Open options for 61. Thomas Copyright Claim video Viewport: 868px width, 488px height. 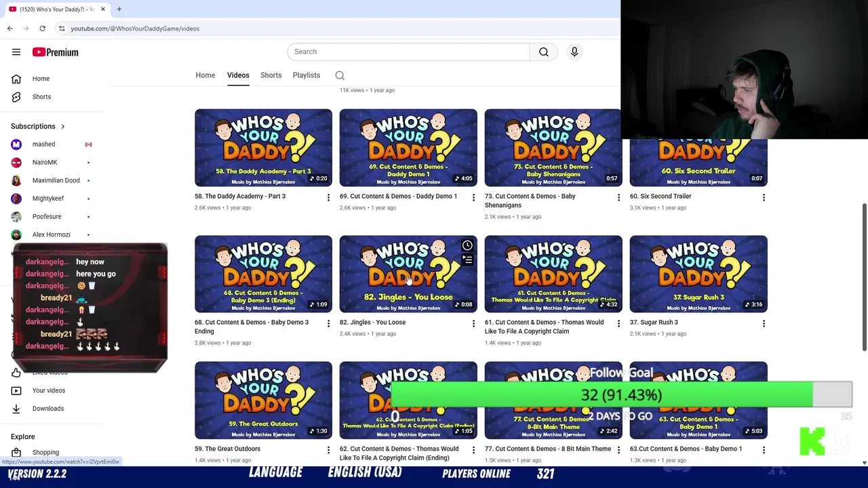618,323
